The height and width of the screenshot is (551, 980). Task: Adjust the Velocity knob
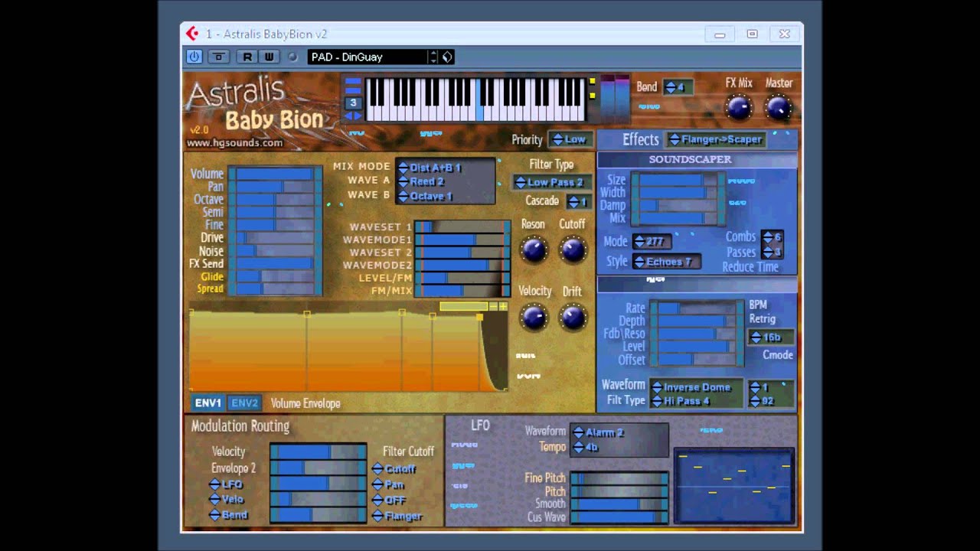point(534,316)
